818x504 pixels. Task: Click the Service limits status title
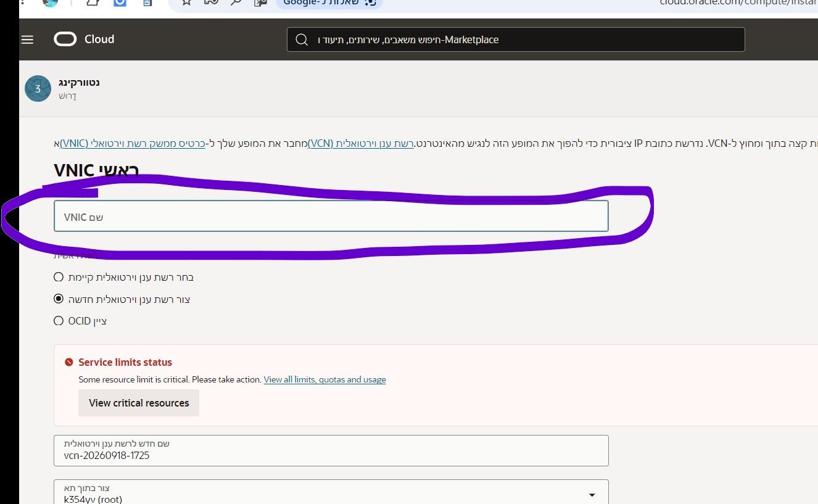click(x=125, y=362)
